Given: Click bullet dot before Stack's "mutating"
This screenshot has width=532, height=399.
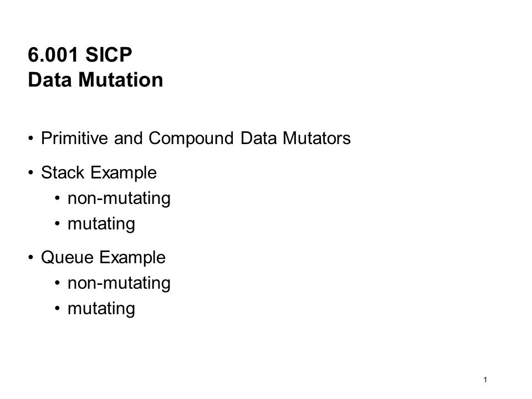Looking at the screenshot, I should [x=57, y=223].
